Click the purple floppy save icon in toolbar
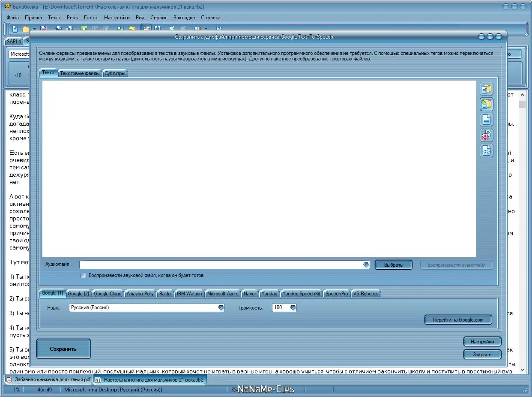 click(x=44, y=28)
